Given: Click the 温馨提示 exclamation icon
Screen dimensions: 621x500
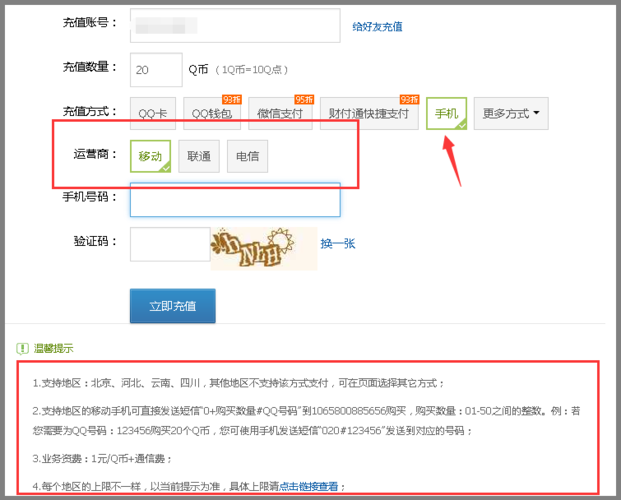Looking at the screenshot, I should pos(22,349).
